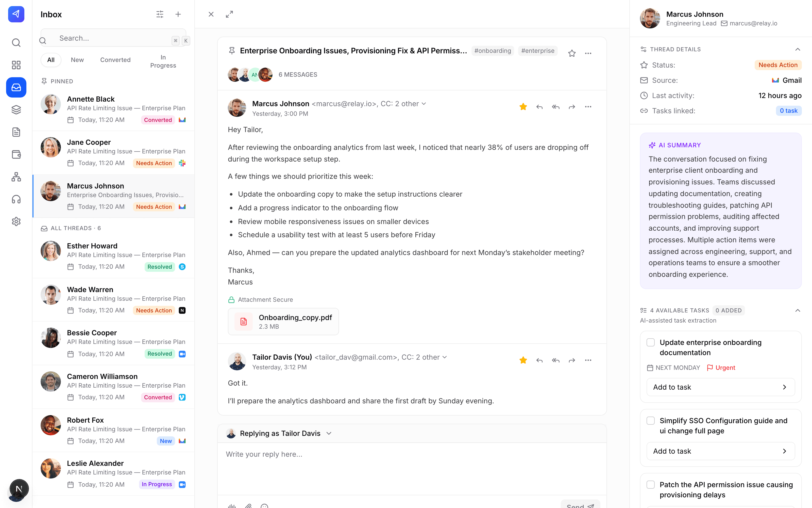Open settings gear in left sidebar
The image size is (812, 508).
16,221
